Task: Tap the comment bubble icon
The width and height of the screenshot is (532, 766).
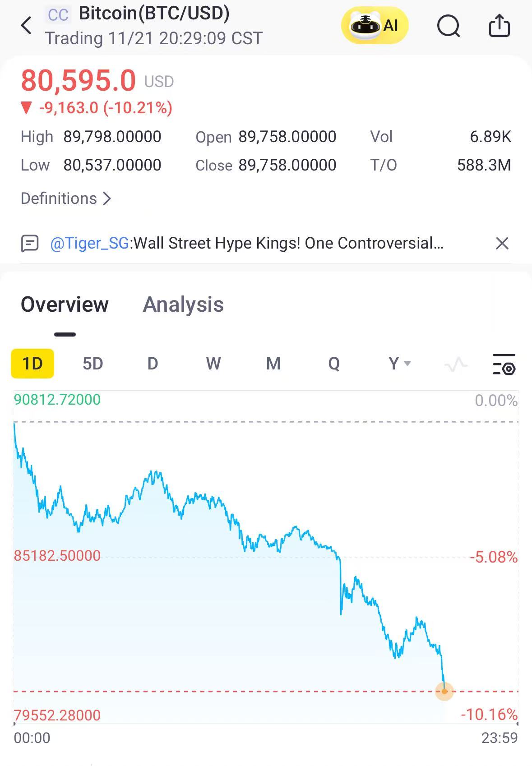Action: point(30,244)
